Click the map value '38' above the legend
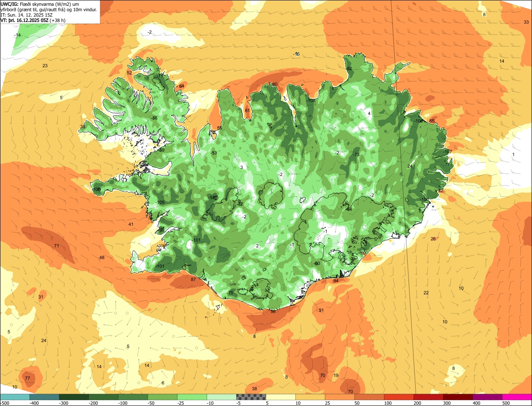 [254, 389]
